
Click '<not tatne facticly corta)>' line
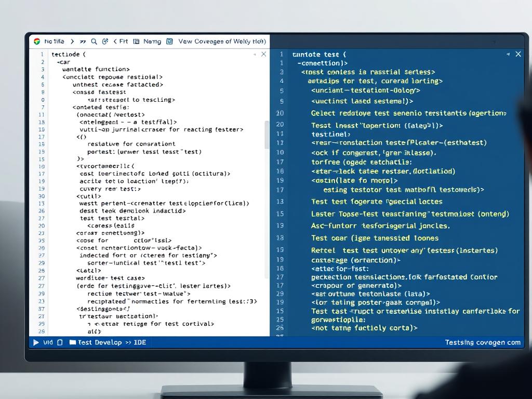click(364, 328)
